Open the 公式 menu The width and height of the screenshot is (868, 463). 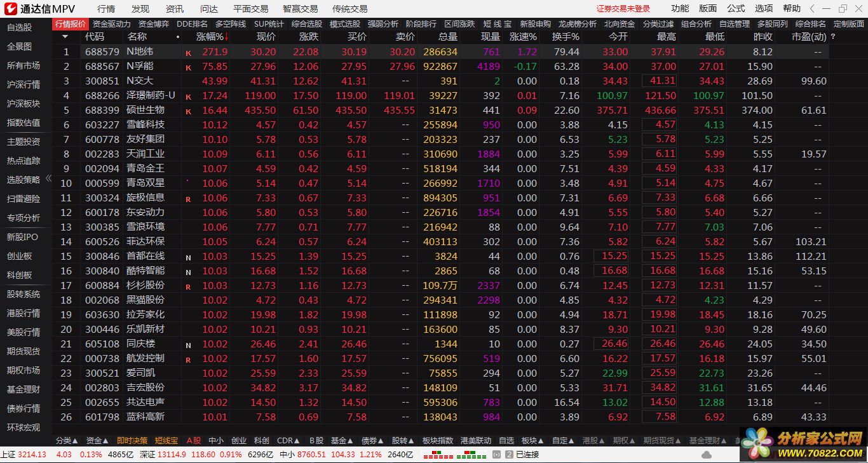coord(736,8)
